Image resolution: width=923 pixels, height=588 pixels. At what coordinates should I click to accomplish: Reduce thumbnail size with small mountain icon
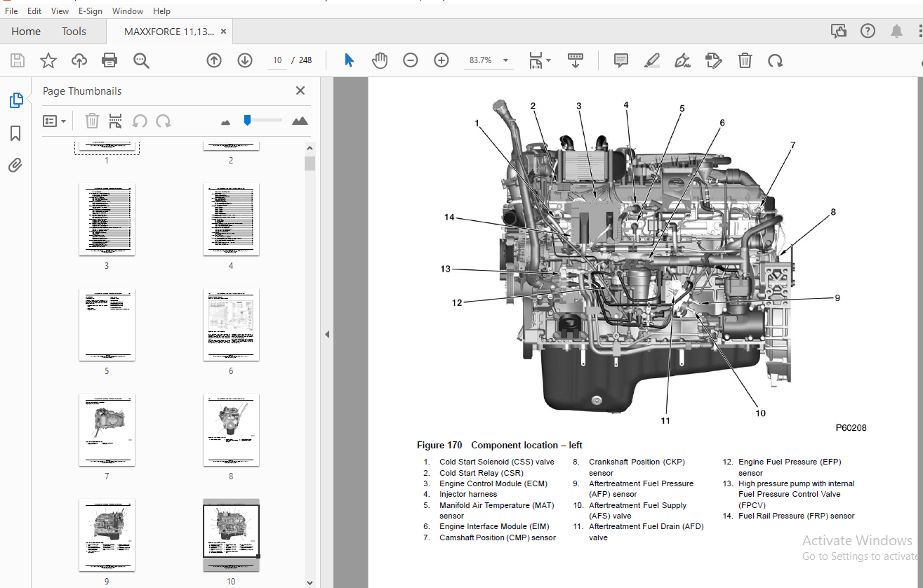[225, 122]
